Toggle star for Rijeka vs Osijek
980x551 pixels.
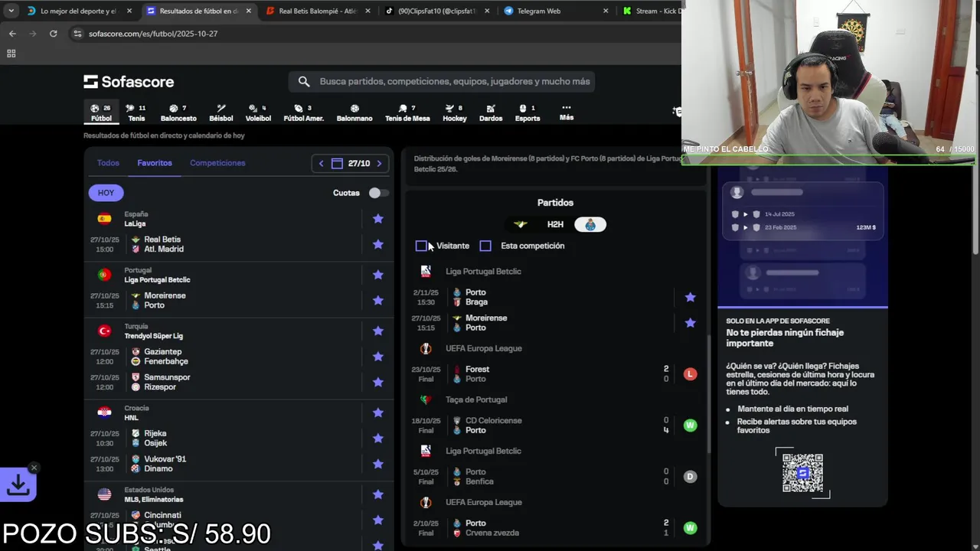tap(377, 439)
